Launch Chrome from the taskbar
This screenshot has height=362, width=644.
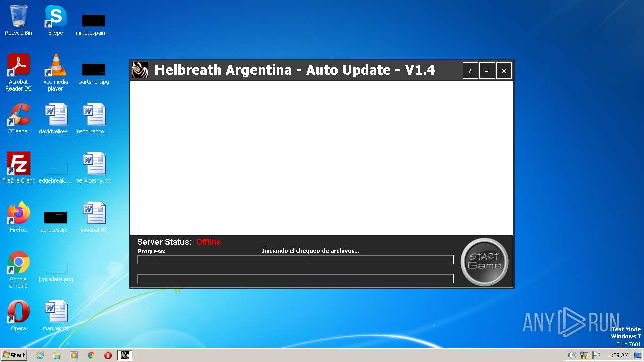point(91,355)
